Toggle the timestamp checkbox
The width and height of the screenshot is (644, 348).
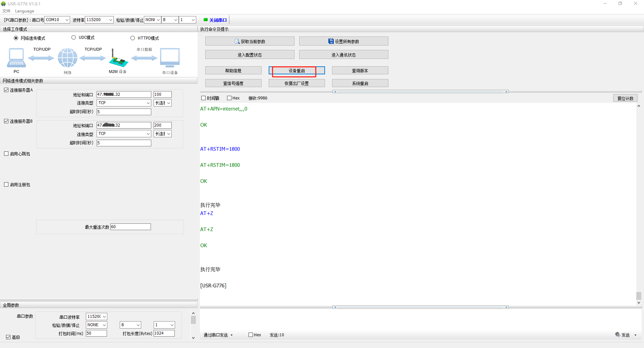[203, 98]
